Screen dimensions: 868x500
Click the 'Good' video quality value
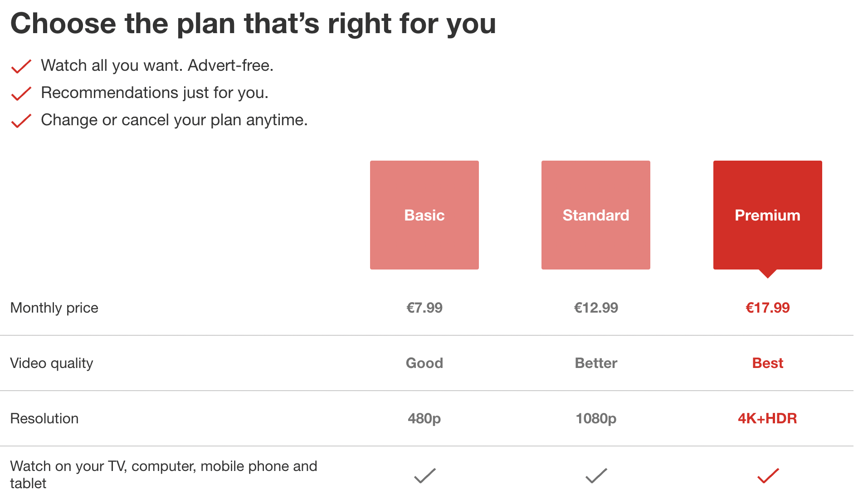424,363
